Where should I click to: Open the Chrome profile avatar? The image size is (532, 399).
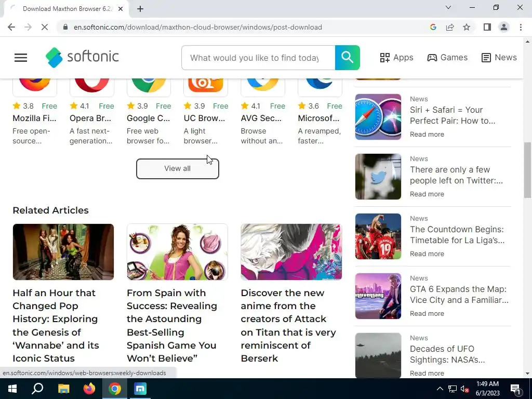click(504, 27)
